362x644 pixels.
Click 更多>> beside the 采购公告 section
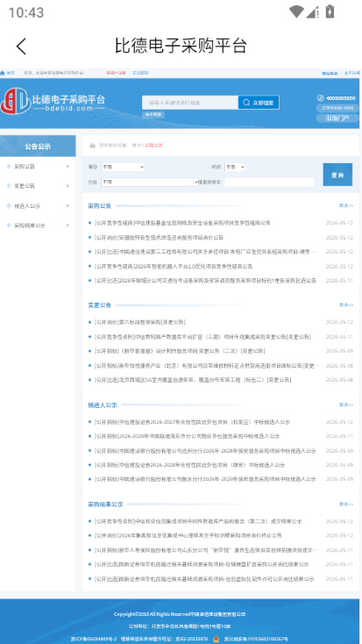tap(346, 205)
